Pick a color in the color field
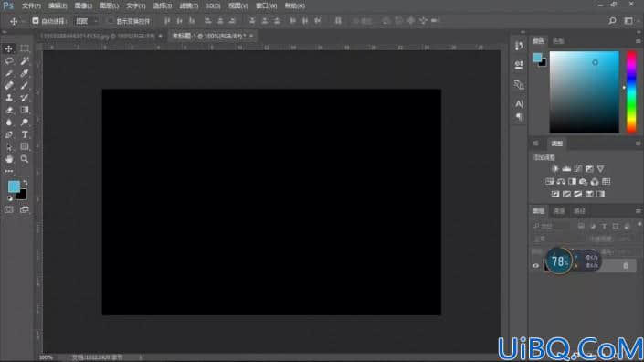 point(584,92)
